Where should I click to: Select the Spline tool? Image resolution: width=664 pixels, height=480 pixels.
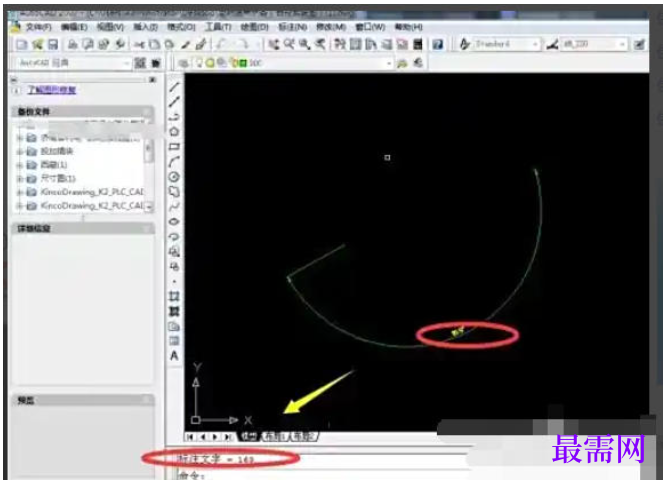click(174, 207)
